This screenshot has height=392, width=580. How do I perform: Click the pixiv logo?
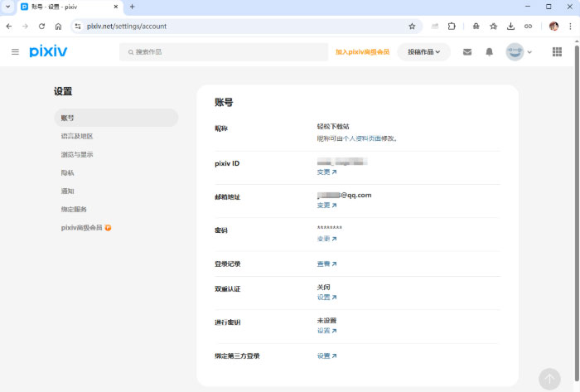coord(48,51)
